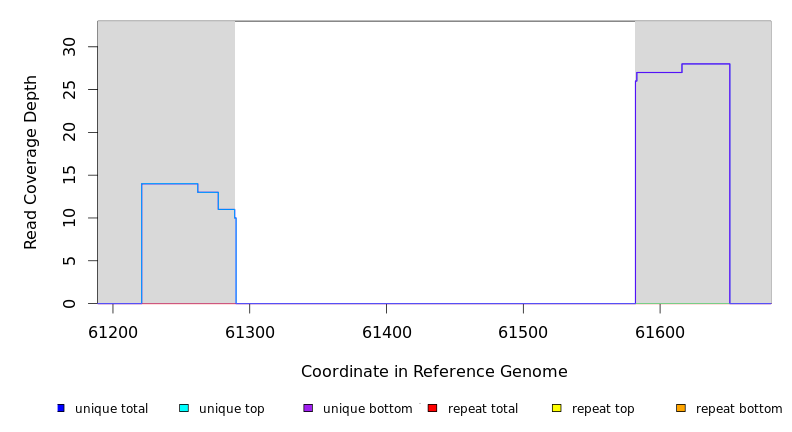The width and height of the screenshot is (792, 432).
Task: Click the y-axis tick label 15
Action: 69,175
